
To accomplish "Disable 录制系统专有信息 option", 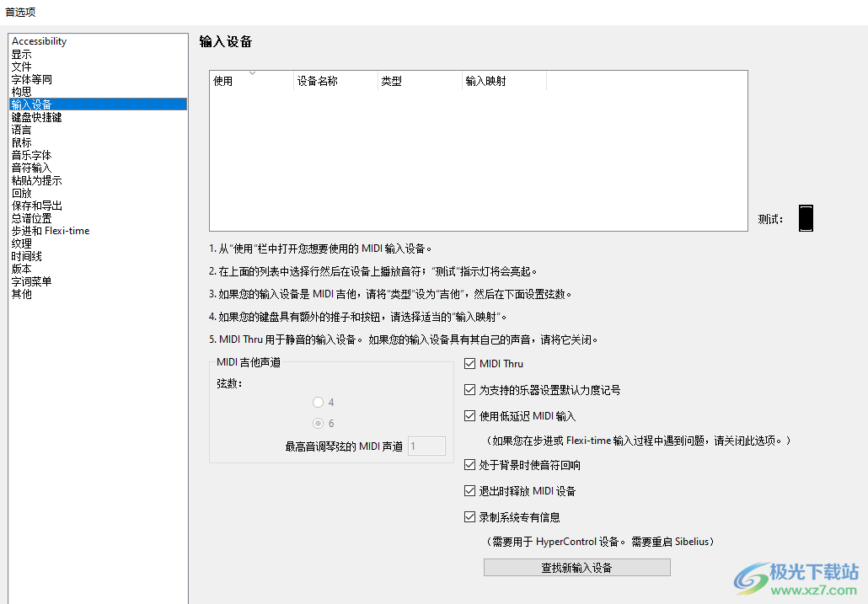I will [470, 516].
